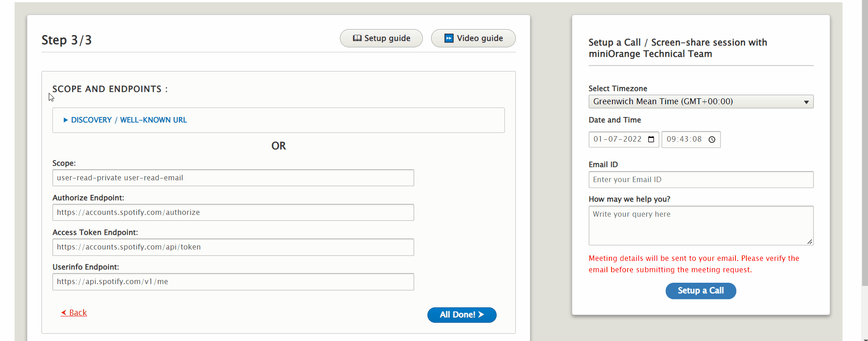This screenshot has width=868, height=341.
Task: Click the Email ID input field
Action: point(700,180)
